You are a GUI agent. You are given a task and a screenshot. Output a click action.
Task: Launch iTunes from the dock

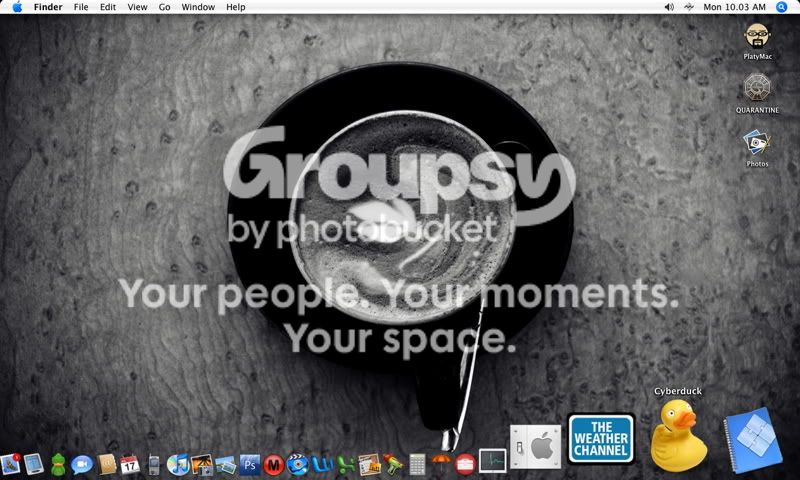tap(178, 465)
